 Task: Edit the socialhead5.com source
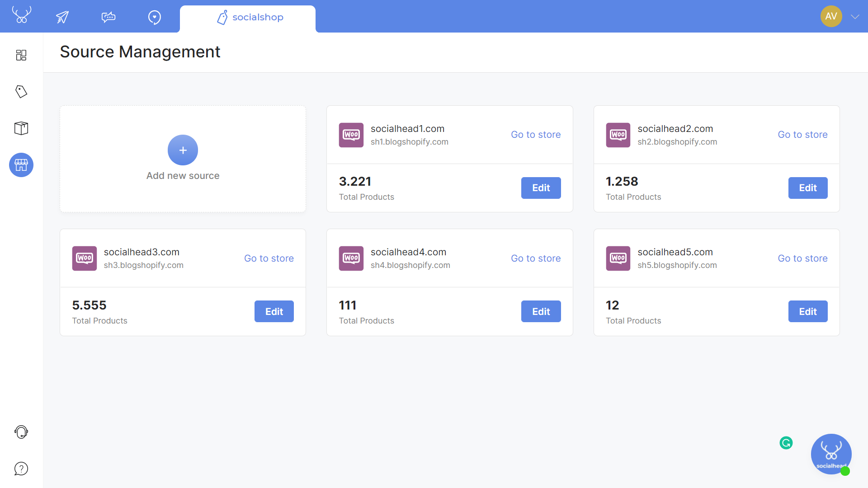[808, 311]
